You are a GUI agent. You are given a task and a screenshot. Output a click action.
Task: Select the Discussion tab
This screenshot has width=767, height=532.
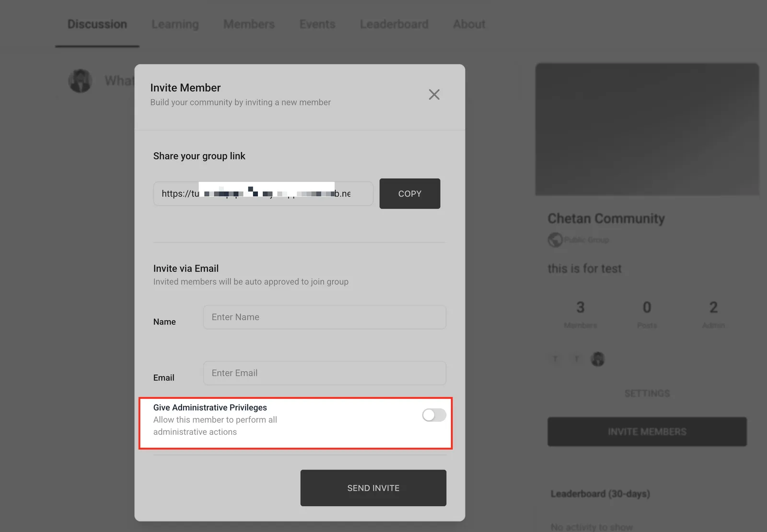point(97,24)
